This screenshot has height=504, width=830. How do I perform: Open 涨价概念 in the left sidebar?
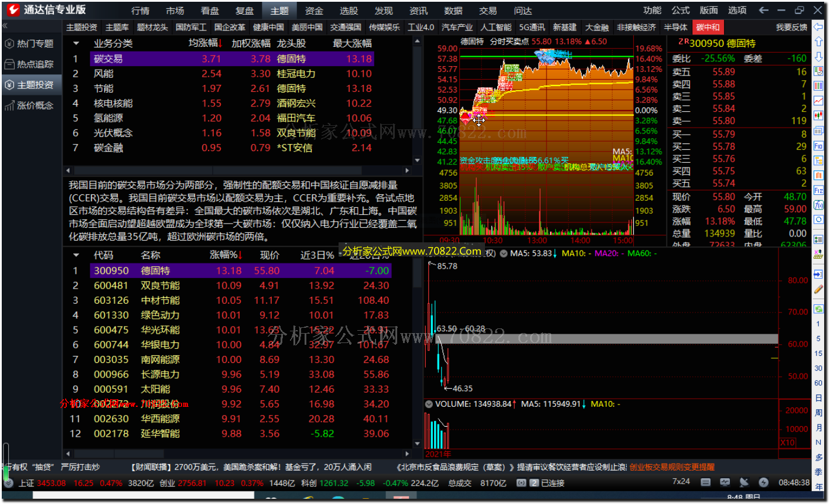(x=30, y=105)
